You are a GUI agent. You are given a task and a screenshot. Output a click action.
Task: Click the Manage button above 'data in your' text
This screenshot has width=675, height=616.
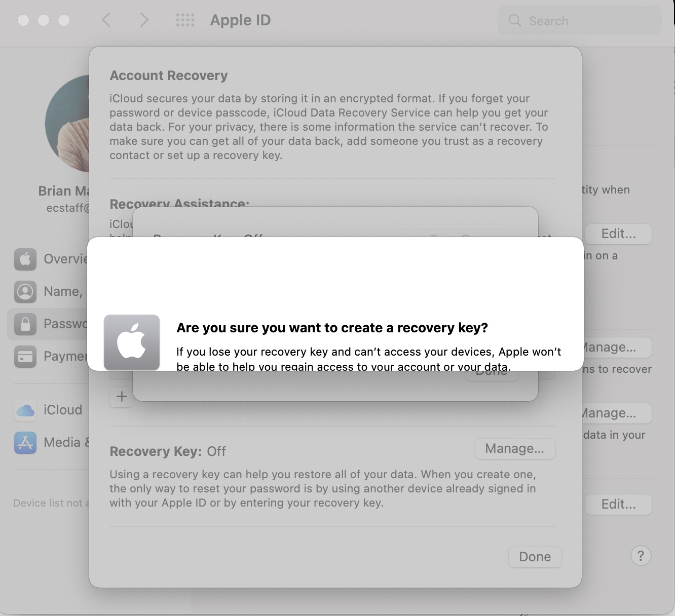pos(617,413)
